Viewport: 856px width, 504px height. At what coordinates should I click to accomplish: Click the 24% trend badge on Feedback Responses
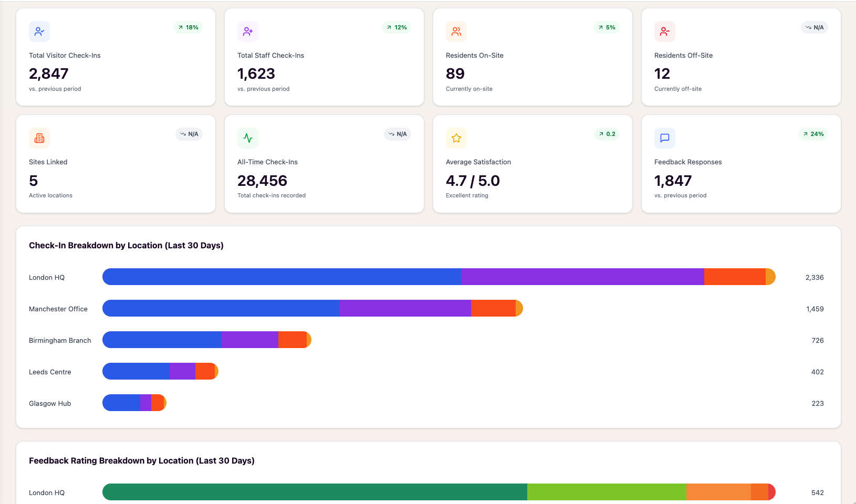[x=813, y=134]
